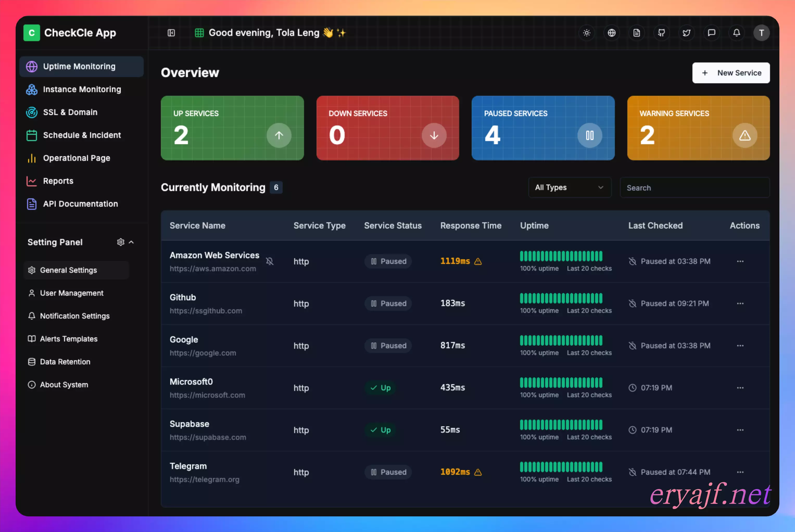Viewport: 795px width, 532px height.
Task: Open the chat message icon in header
Action: click(711, 33)
